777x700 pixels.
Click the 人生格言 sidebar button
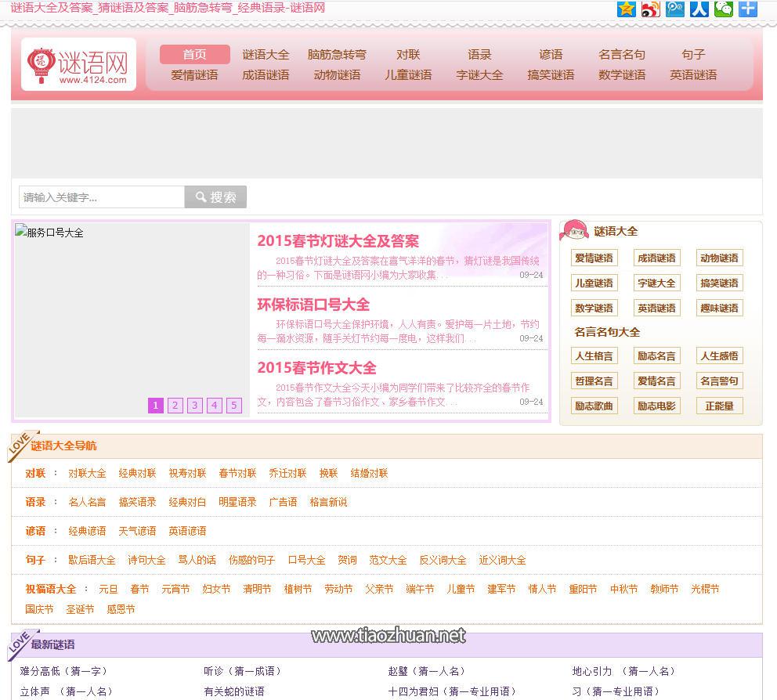click(594, 355)
